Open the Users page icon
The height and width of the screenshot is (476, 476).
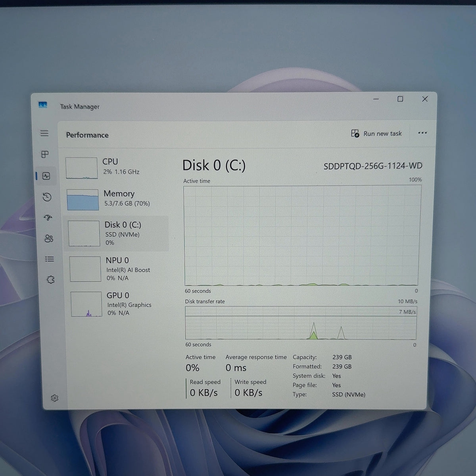[49, 238]
